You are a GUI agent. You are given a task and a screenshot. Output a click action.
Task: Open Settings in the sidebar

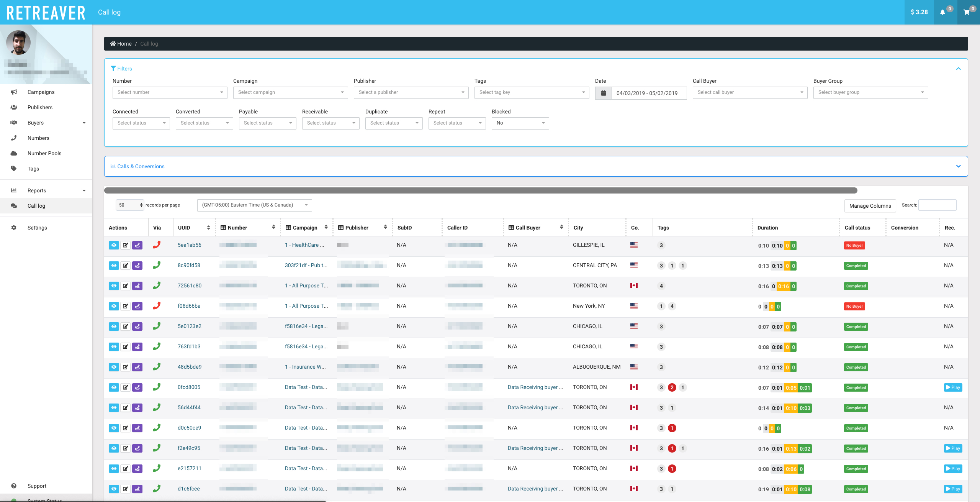coord(37,228)
